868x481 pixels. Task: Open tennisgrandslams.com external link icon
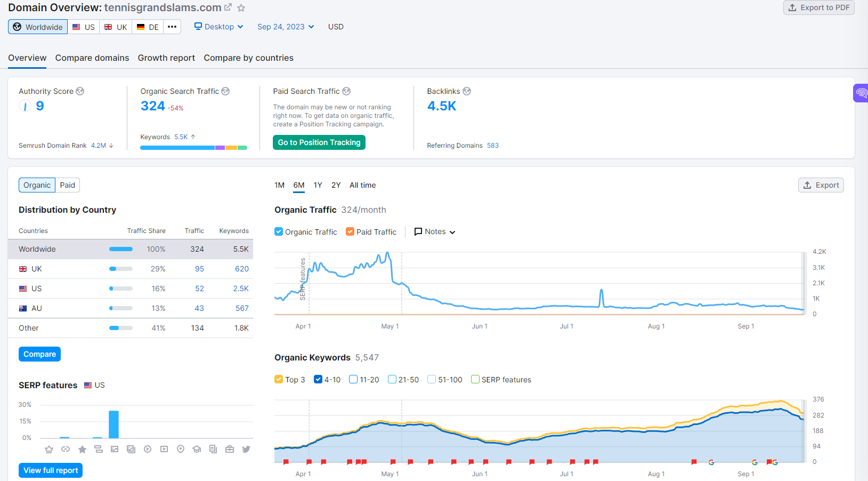(228, 7)
